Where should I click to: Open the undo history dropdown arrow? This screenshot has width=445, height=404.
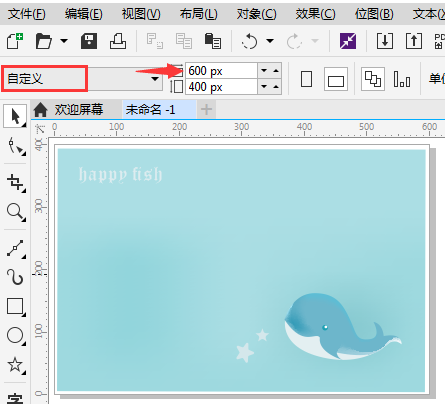point(270,41)
